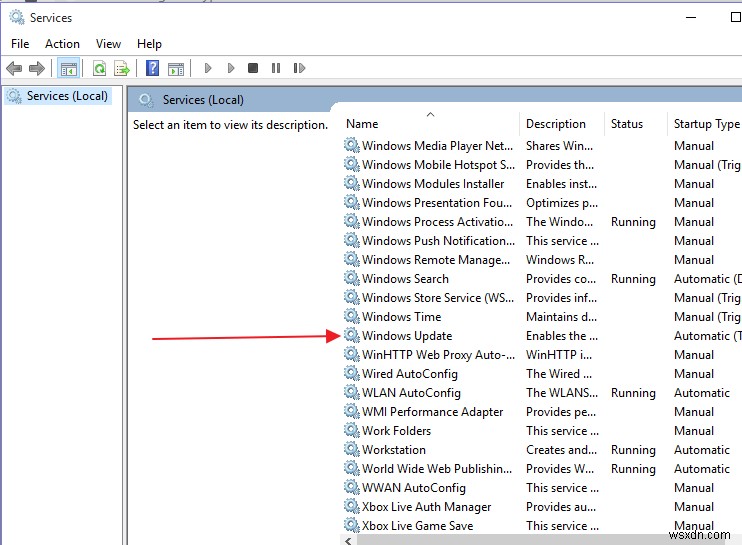Select World Wide Web Publishin... service
The width and height of the screenshot is (742, 545).
(437, 468)
